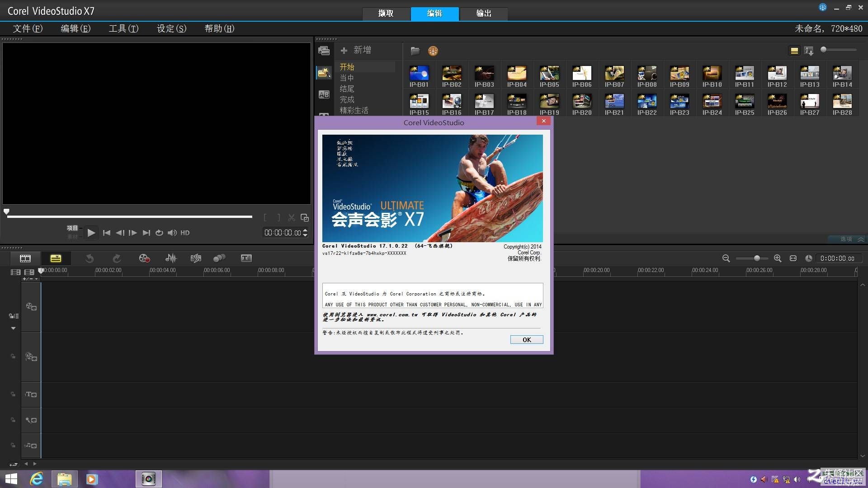Toggle Ripple Editing lock for all tracks
Viewport: 868px width, 488px height.
[x=14, y=316]
